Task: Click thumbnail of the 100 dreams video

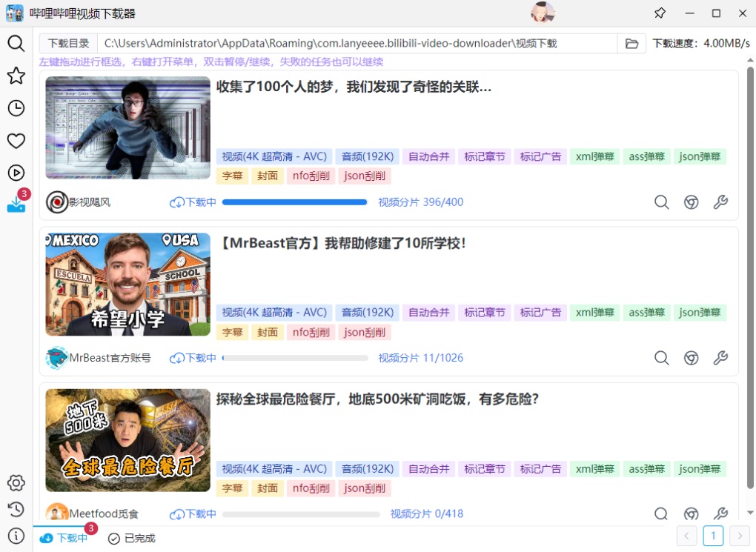Action: click(x=127, y=127)
